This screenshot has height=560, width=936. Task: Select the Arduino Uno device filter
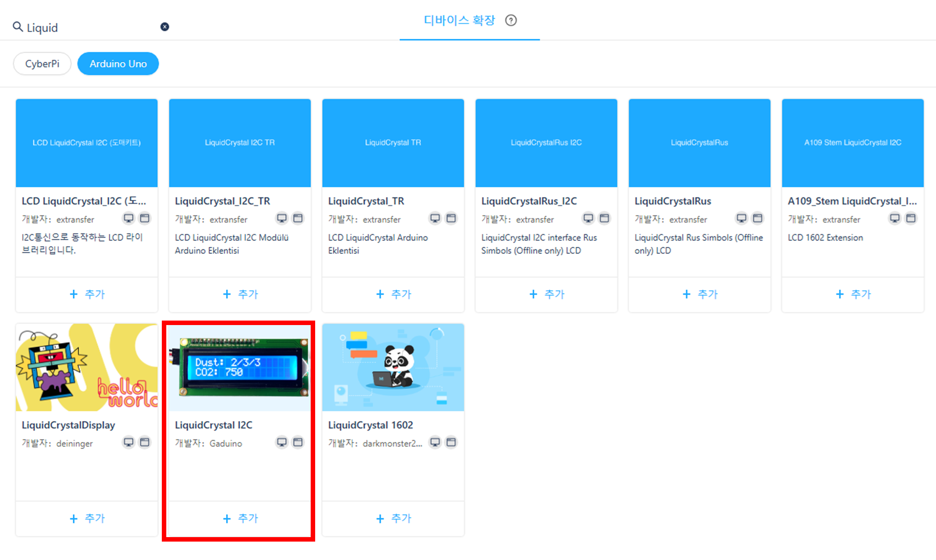tap(118, 64)
